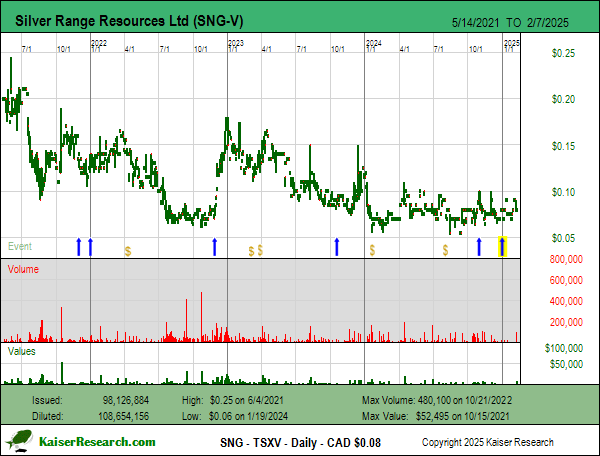Click Max Volume 480,100 on 10/21/2022

[437, 401]
